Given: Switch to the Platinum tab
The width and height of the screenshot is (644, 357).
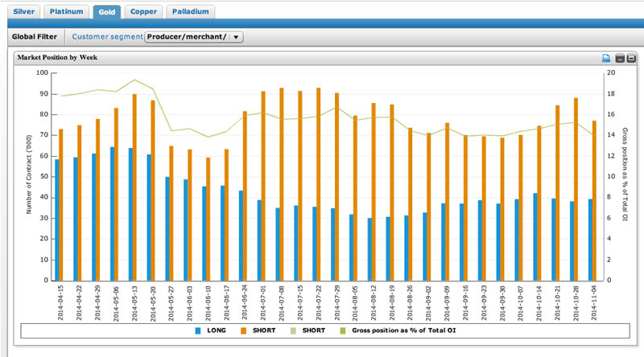Looking at the screenshot, I should coord(65,12).
